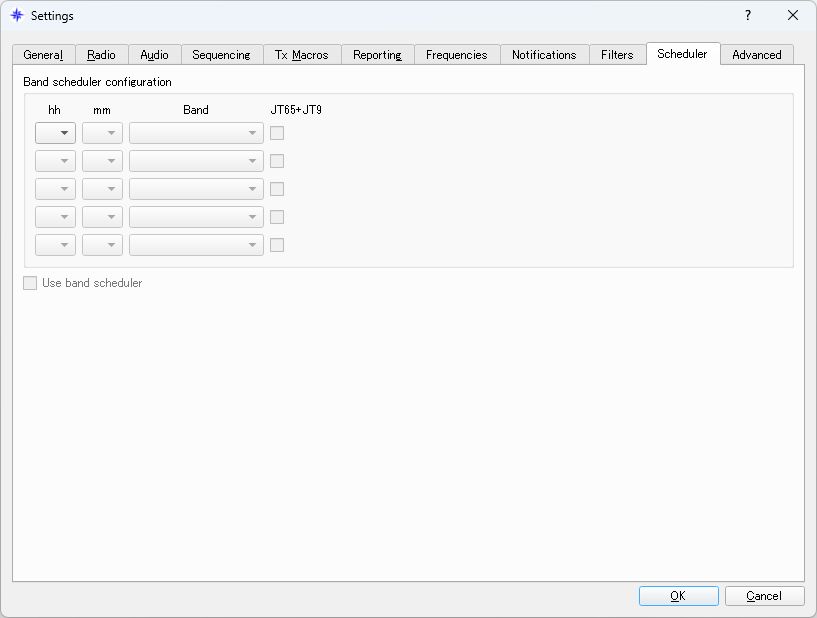Open the minutes dropdown in first scheduler row
817x618 pixels.
[x=102, y=132]
